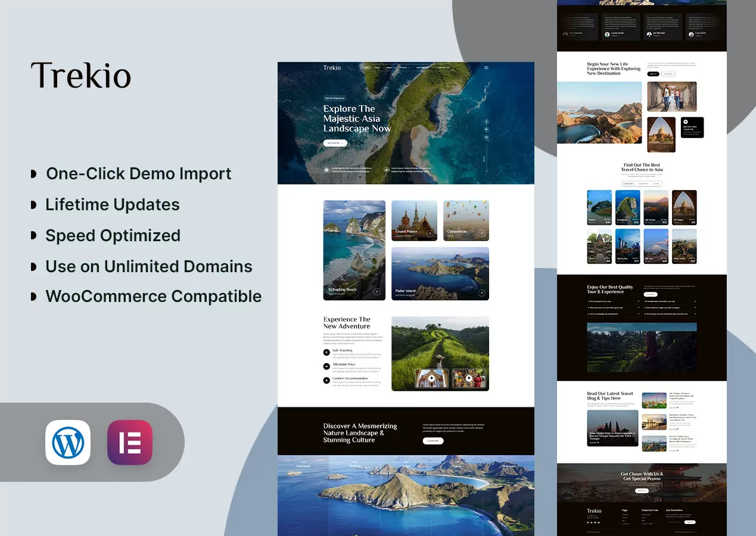Open the hamburger menu in the Trekio header
Image resolution: width=756 pixels, height=536 pixels.
point(486,67)
